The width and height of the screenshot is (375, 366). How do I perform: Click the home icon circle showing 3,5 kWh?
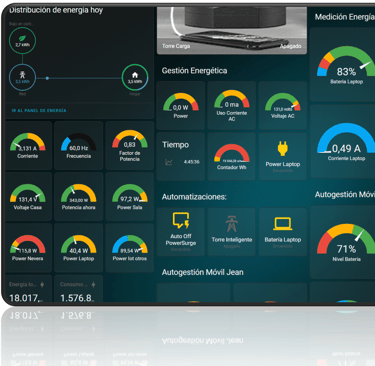pos(135,78)
